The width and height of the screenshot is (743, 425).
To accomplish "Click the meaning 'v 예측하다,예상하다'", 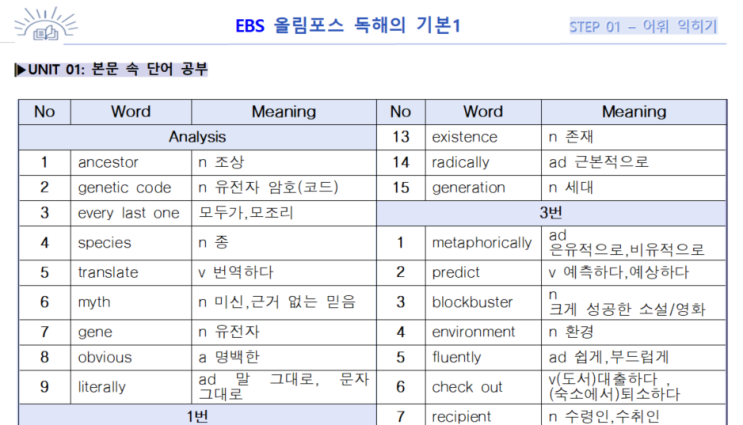I will (618, 272).
